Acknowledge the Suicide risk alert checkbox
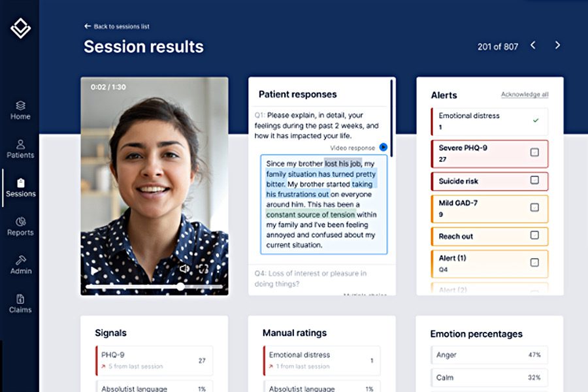The image size is (588, 392). coord(534,180)
